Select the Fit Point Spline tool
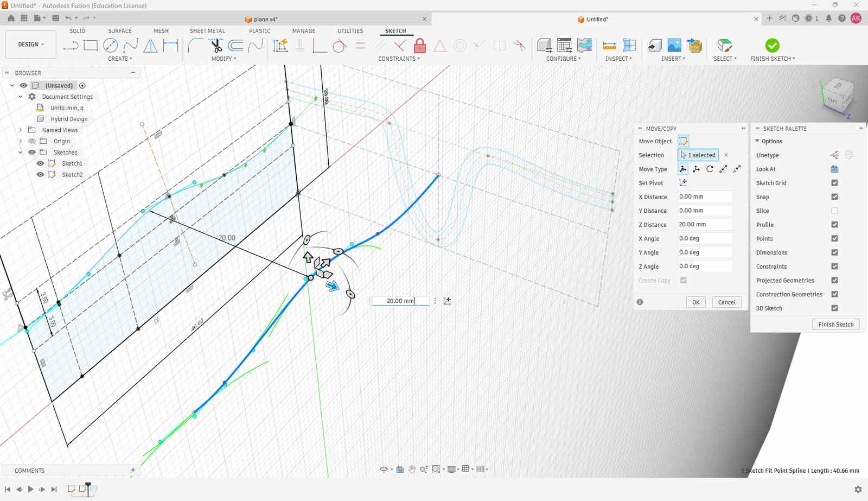868x501 pixels. tap(131, 46)
